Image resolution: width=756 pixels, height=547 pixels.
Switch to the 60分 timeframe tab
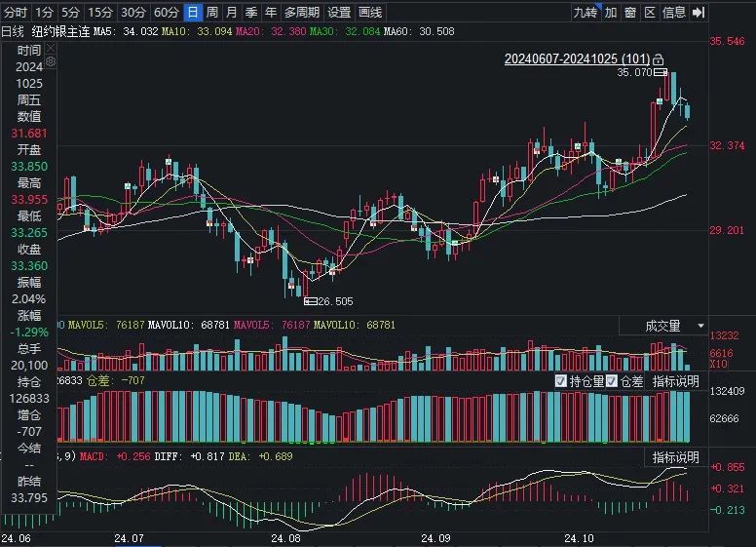click(x=167, y=13)
